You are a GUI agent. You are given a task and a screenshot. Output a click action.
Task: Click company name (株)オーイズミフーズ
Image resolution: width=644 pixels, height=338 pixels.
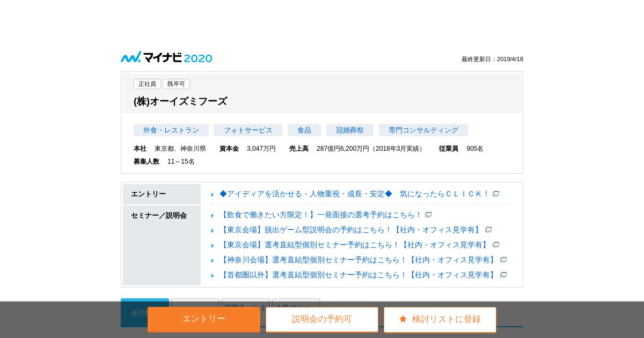pyautogui.click(x=180, y=101)
